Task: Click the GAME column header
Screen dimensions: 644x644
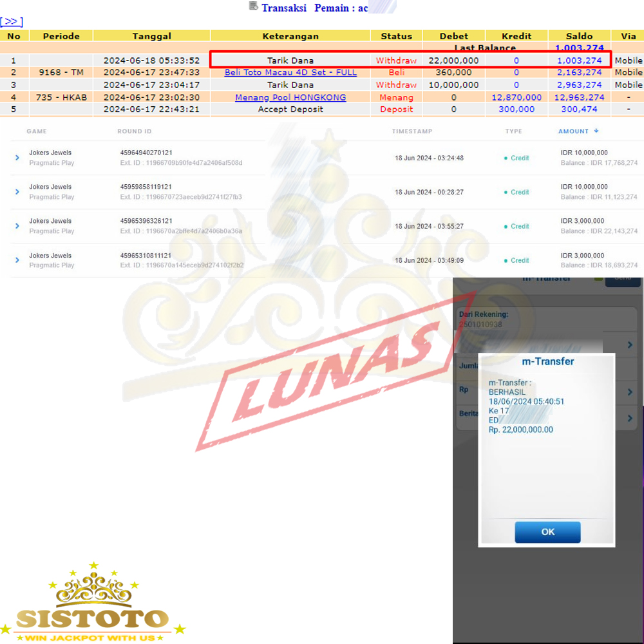Action: pos(37,131)
